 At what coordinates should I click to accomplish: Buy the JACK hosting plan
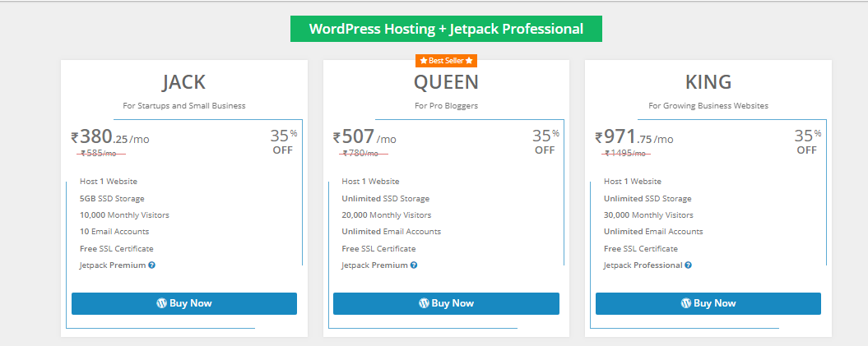[184, 303]
